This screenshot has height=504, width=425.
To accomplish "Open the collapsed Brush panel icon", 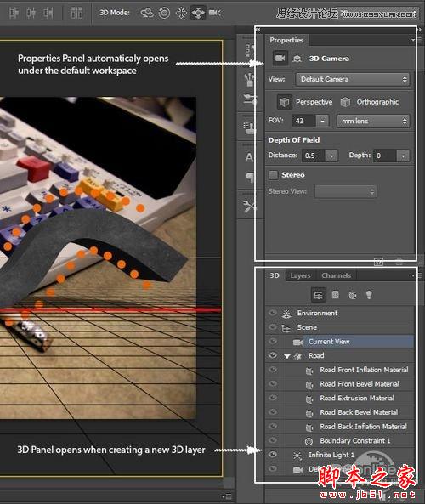I will point(249,80).
